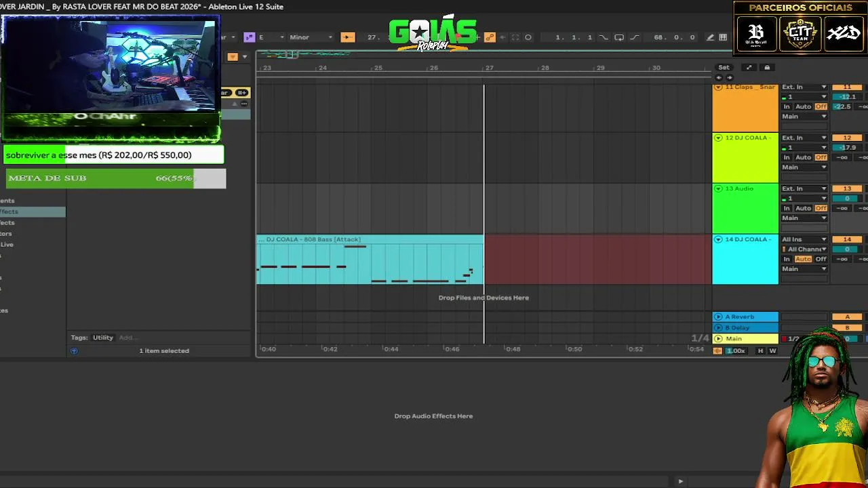Toggle the purple scale mode icon

(x=249, y=37)
